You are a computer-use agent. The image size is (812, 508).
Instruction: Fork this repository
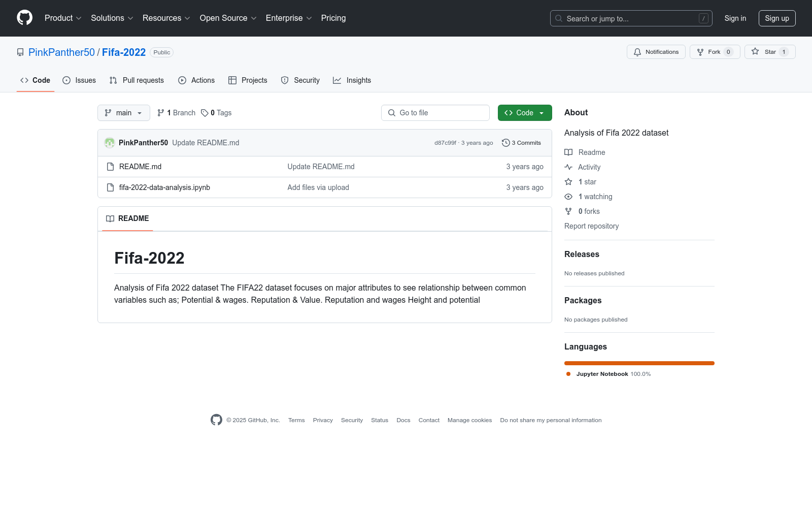pos(715,52)
